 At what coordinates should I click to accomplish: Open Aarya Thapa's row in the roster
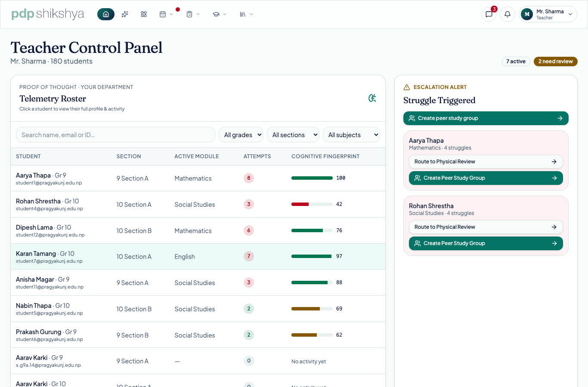[x=198, y=178]
